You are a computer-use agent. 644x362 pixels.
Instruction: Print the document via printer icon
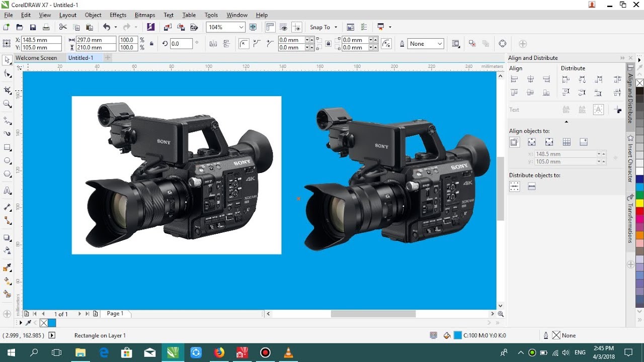[x=46, y=27]
